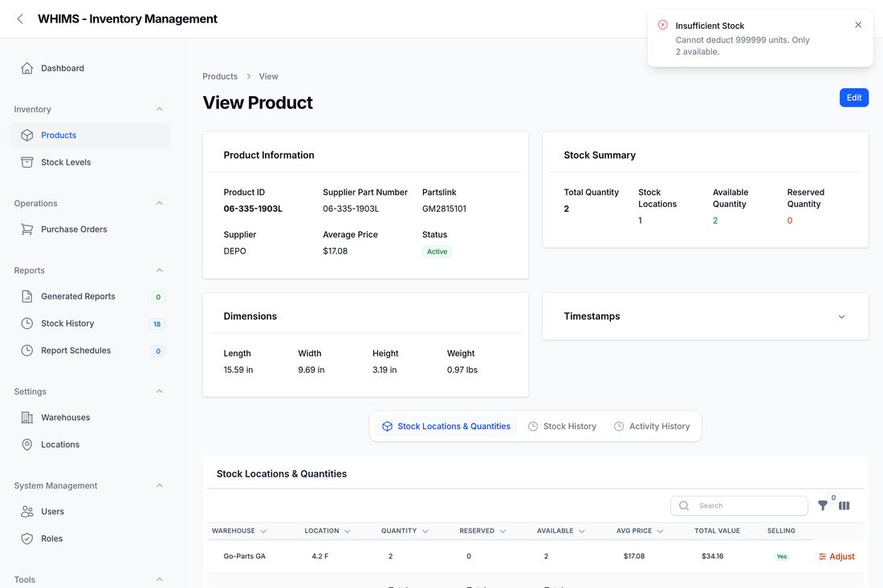Viewport: 883px width, 588px height.
Task: Click the stock locations Search field
Action: [x=739, y=505]
